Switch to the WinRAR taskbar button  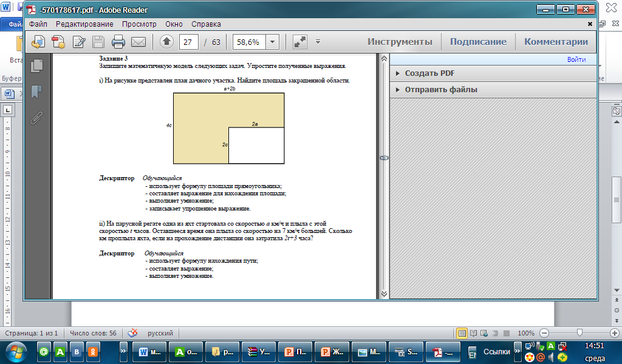point(259,351)
